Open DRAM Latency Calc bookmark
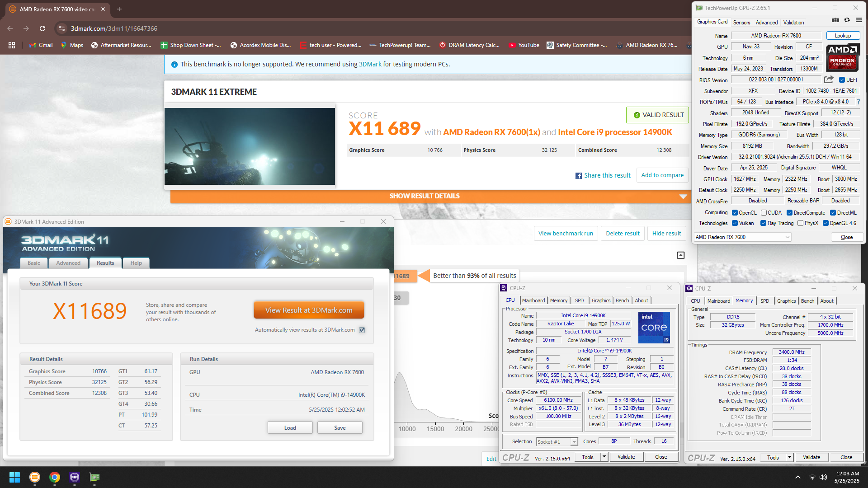The height and width of the screenshot is (488, 868). click(469, 45)
